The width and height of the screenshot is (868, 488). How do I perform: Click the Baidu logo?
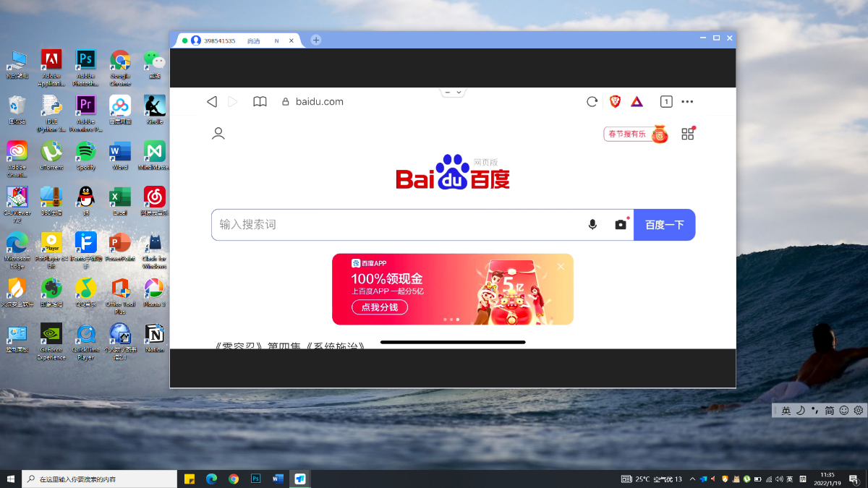tap(453, 174)
